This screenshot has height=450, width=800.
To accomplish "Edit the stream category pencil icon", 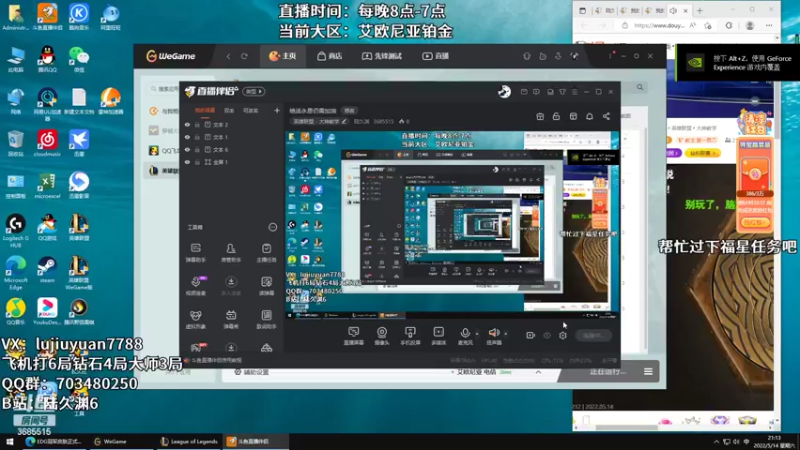I will [x=344, y=121].
